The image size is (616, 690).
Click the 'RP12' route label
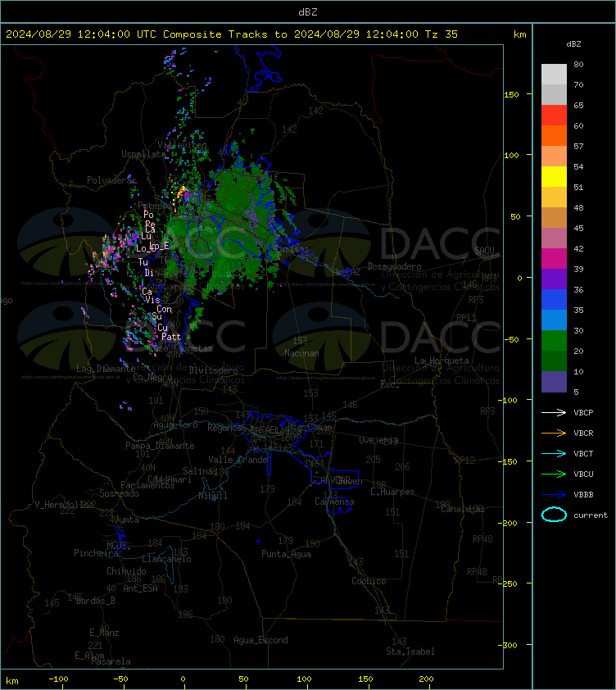[464, 461]
